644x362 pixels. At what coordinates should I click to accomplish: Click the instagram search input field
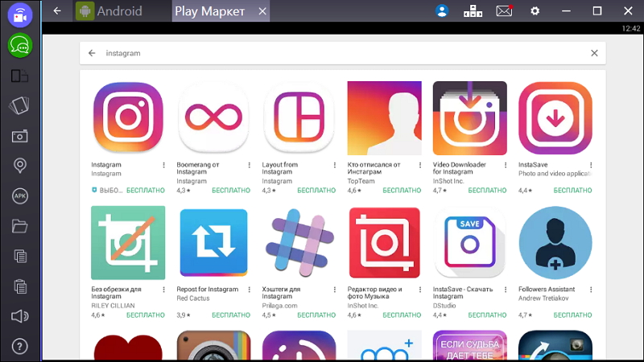[343, 53]
